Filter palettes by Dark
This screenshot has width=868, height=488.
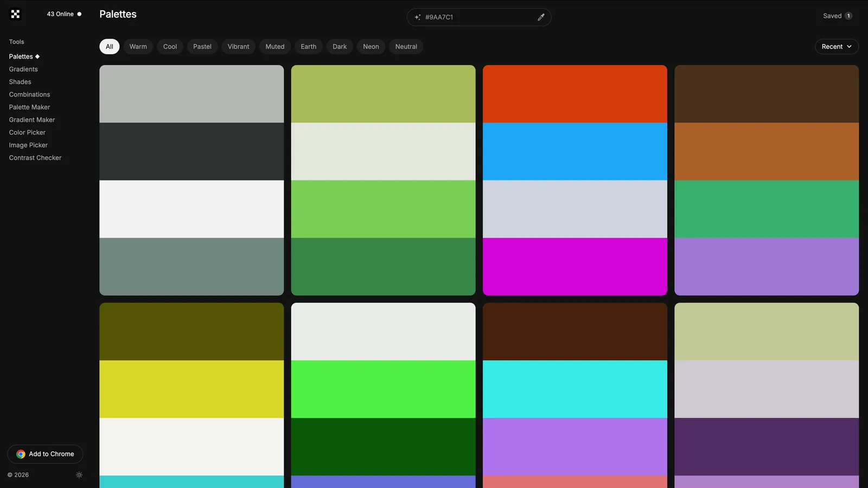[x=340, y=47]
